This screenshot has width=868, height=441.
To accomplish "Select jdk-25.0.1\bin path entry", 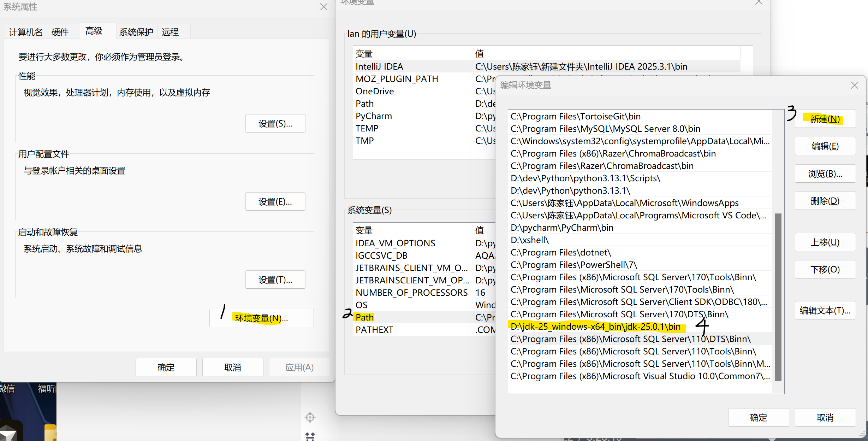I will point(640,327).
